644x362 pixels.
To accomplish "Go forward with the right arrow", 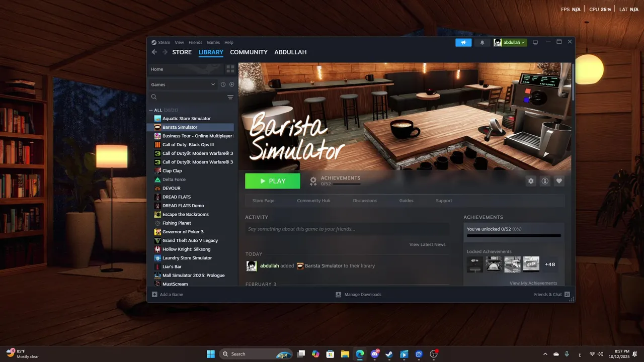I will click(x=165, y=52).
